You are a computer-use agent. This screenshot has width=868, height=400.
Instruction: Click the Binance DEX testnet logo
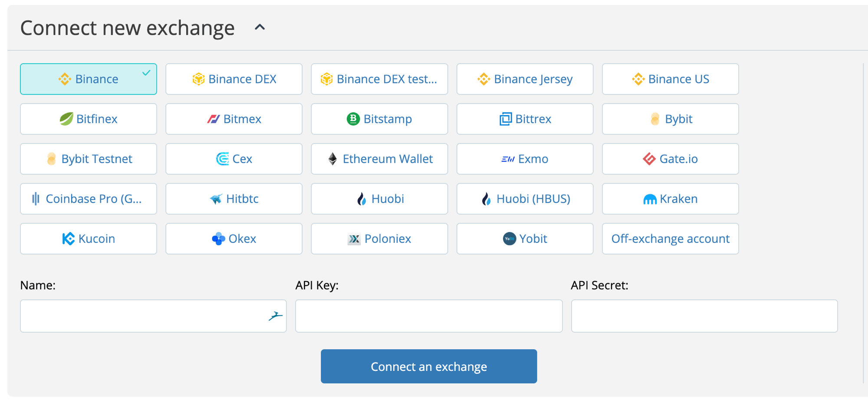(326, 79)
